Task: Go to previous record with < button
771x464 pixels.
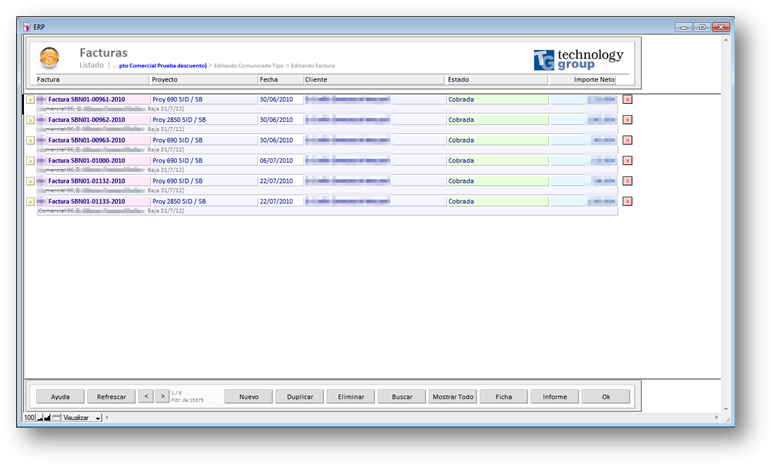Action: tap(145, 397)
